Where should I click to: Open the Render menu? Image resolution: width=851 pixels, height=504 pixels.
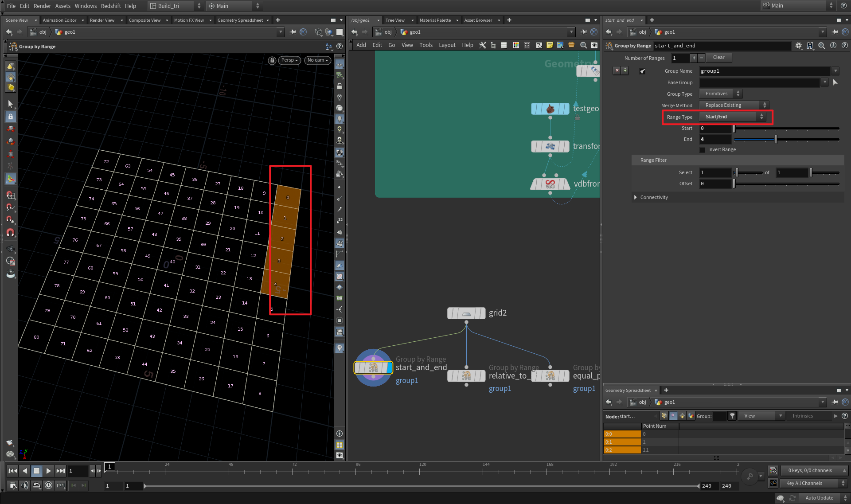click(42, 6)
